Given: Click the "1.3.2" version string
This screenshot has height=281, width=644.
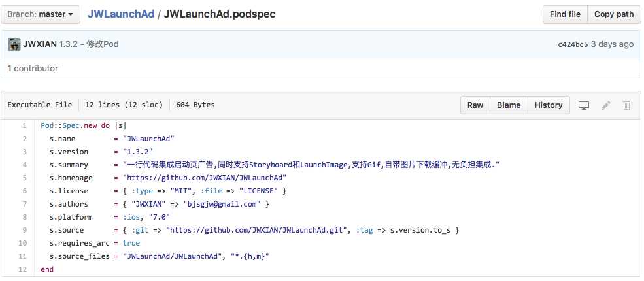Looking at the screenshot, I should point(137,152).
